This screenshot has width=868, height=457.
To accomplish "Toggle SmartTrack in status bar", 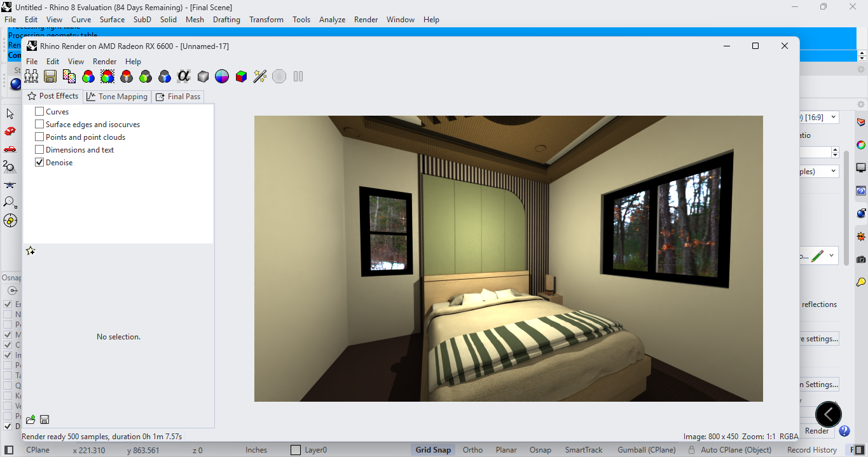I will pyautogui.click(x=584, y=450).
